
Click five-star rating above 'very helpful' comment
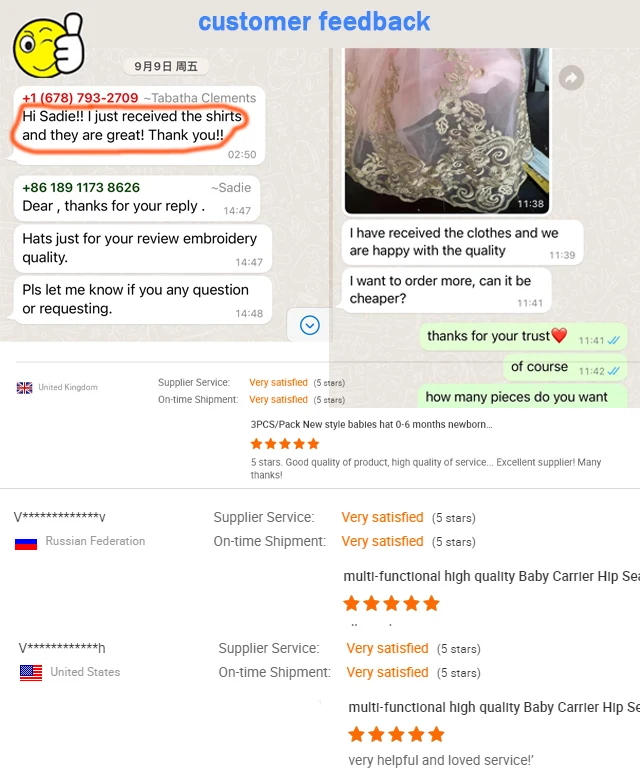(x=396, y=734)
